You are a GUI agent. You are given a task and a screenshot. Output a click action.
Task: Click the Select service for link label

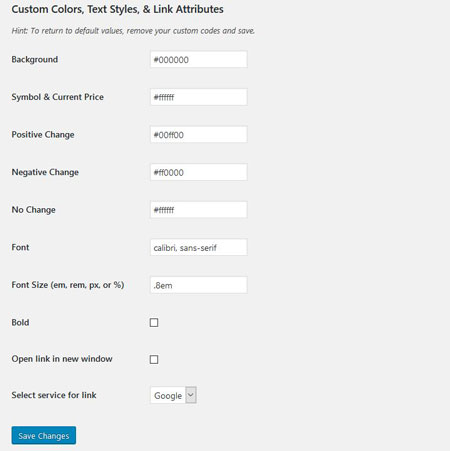coord(54,395)
